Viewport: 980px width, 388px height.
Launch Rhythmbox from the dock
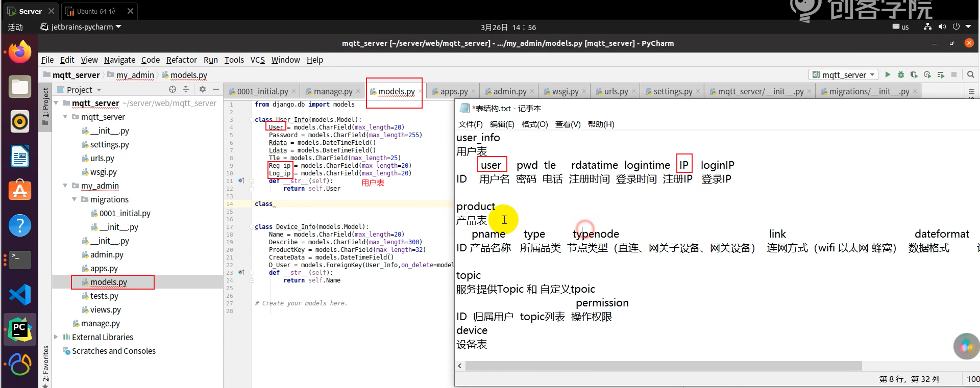[20, 121]
